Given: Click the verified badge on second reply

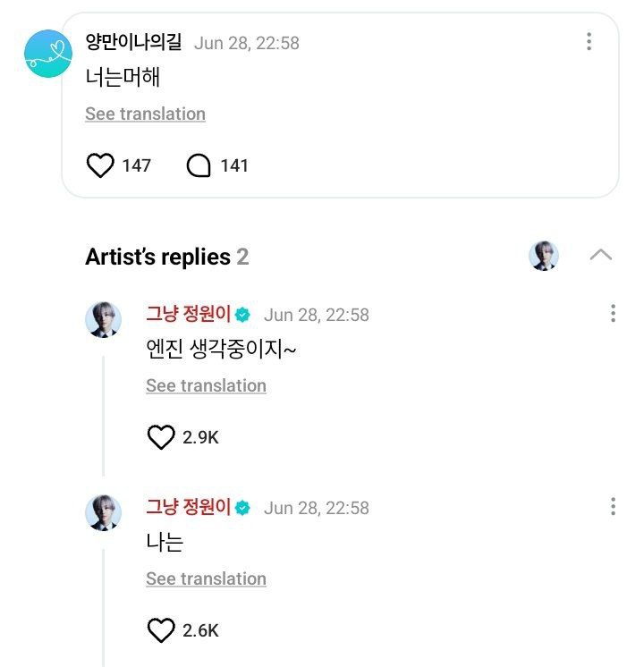Looking at the screenshot, I should pos(242,508).
